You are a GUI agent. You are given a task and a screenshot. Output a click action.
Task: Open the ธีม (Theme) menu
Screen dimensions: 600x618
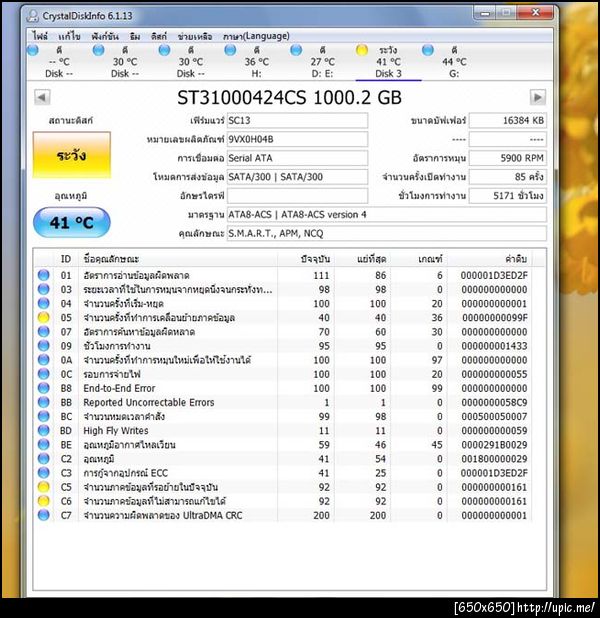[135, 36]
